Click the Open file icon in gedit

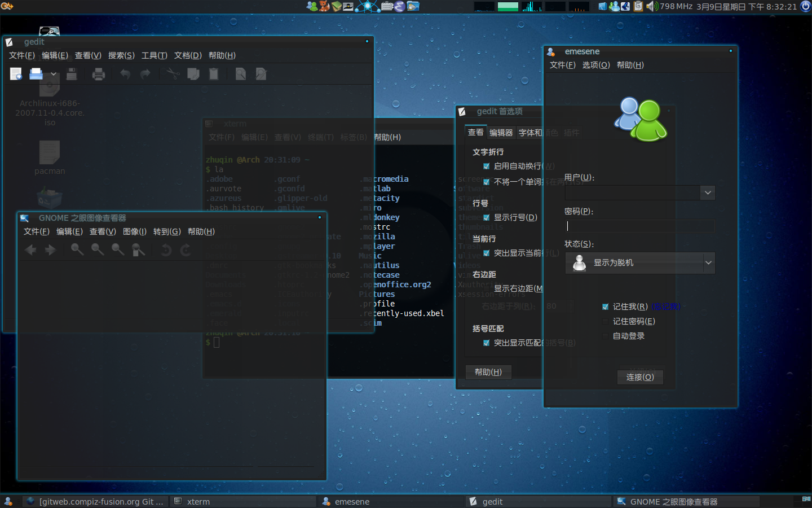36,74
